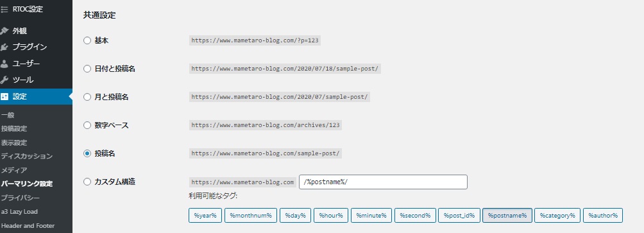The height and width of the screenshot is (233, 644).
Task: Toggle the %postname% tag button
Action: point(507,215)
